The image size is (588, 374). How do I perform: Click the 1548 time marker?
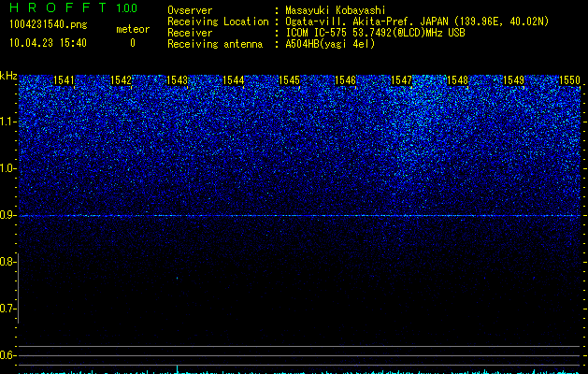point(457,80)
